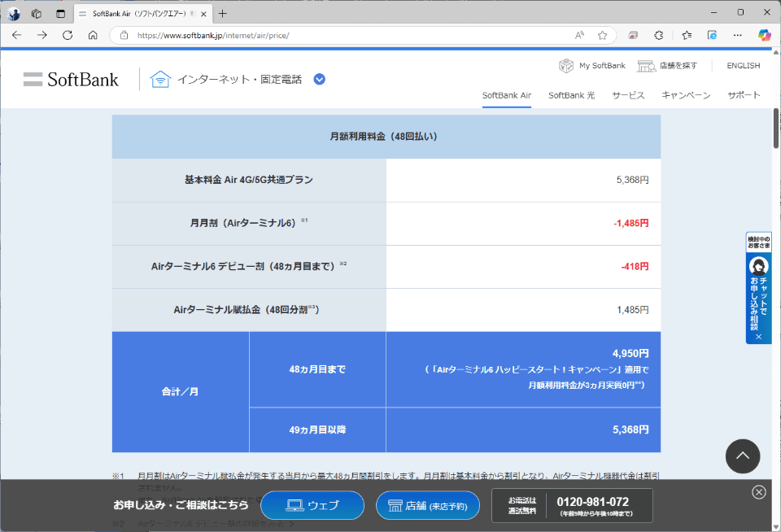Click the 5,368円 basic plan price
This screenshot has height=532, width=781.
pyautogui.click(x=632, y=180)
